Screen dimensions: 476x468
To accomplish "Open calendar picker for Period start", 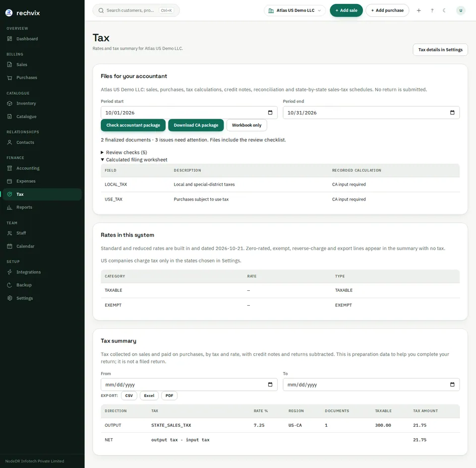I will pyautogui.click(x=270, y=113).
